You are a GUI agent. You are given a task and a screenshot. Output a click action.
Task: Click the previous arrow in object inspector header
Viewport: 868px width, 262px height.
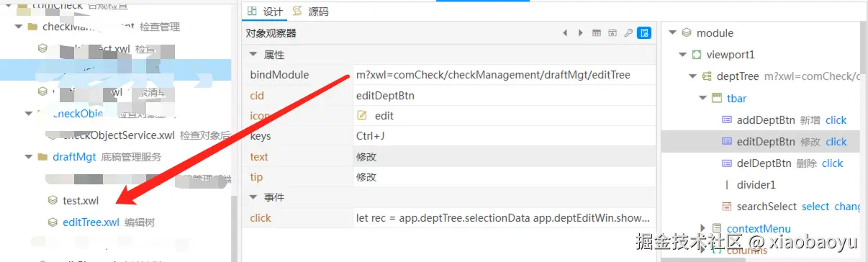click(565, 33)
